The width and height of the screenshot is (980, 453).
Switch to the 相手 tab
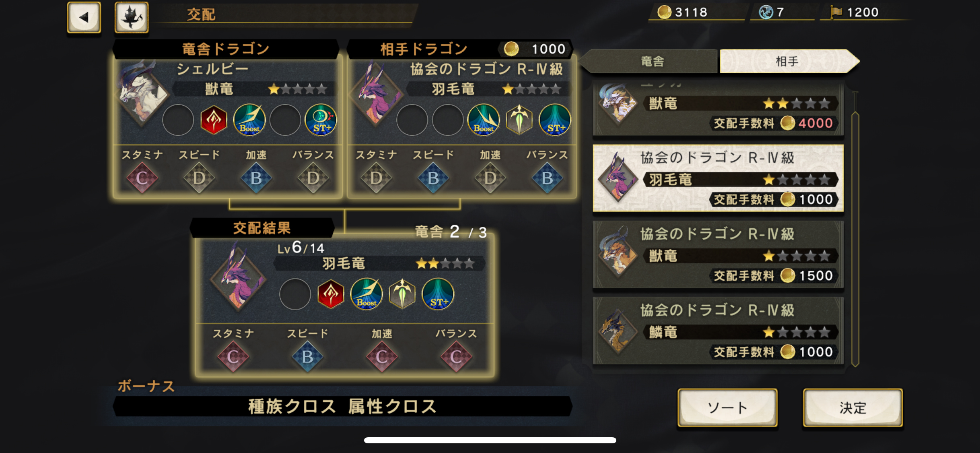click(x=788, y=61)
